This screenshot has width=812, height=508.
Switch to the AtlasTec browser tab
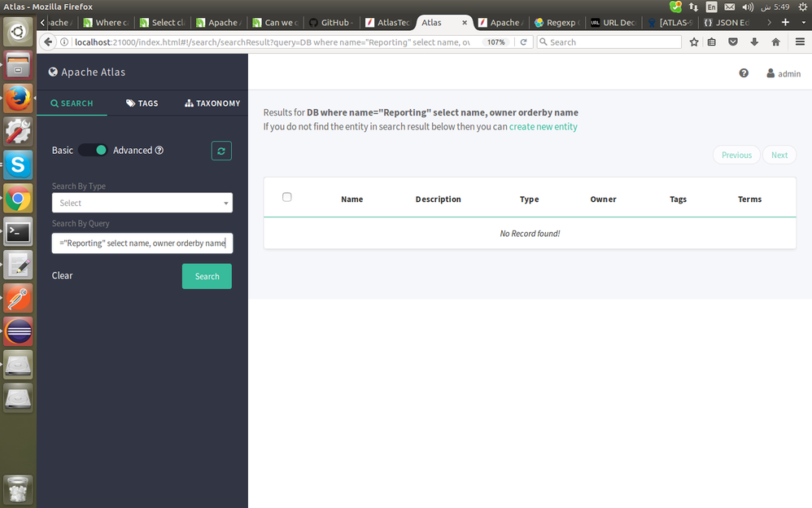point(386,23)
